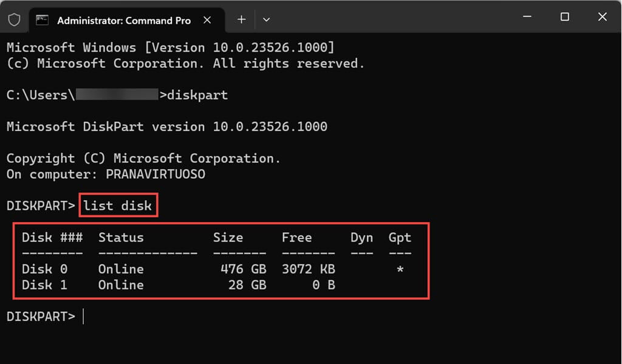This screenshot has height=364, width=622.
Task: Click the 'Disk ###' column header
Action: coord(52,237)
